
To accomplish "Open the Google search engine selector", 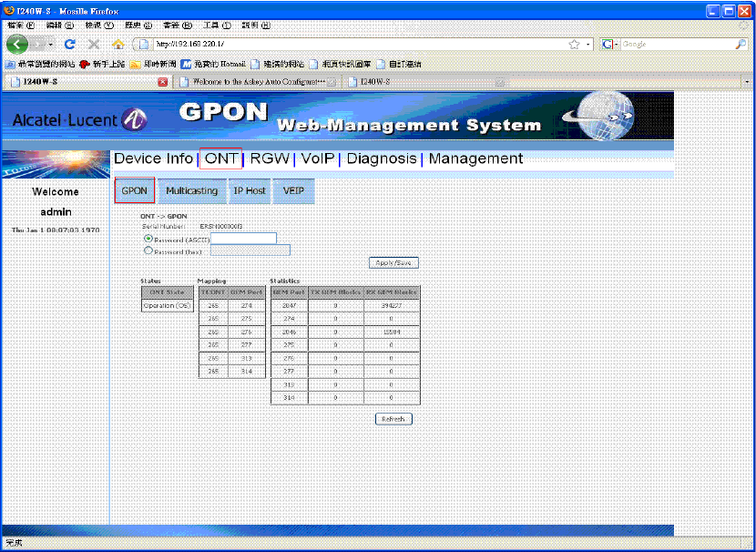I will click(x=610, y=45).
